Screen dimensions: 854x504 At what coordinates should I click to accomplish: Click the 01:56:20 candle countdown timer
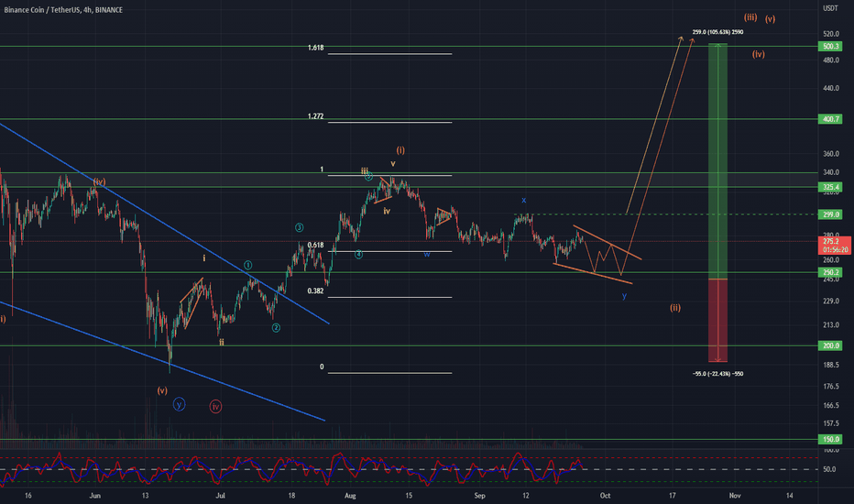[x=835, y=249]
